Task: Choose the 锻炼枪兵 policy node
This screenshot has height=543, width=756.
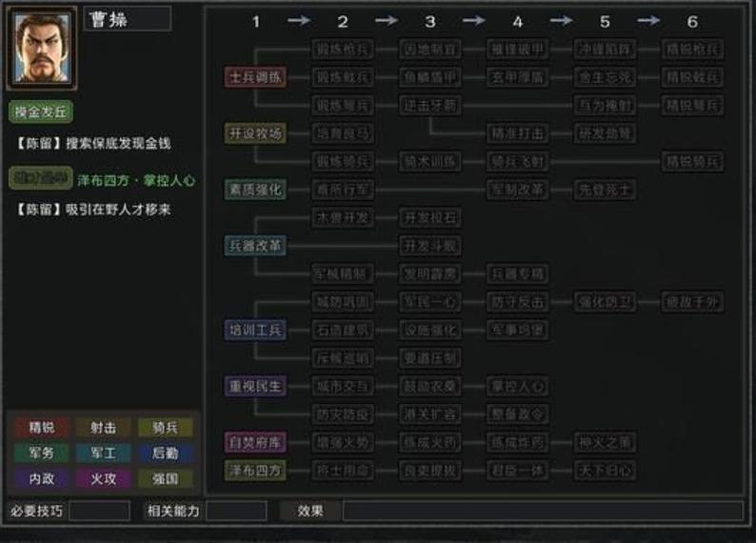Action: pos(343,50)
